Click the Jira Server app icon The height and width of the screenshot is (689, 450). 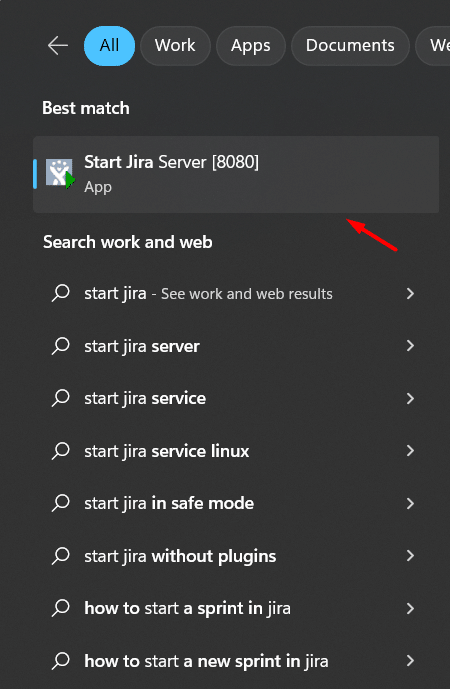point(60,173)
